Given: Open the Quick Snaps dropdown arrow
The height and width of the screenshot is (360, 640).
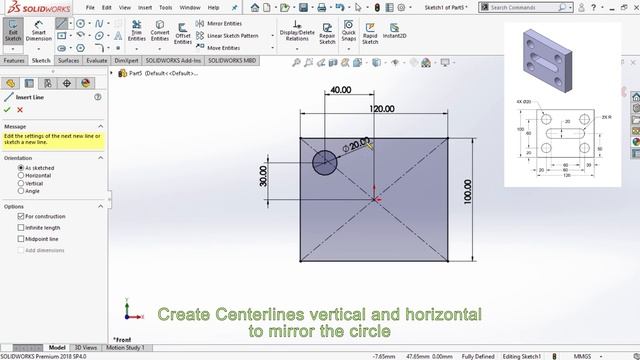Looking at the screenshot, I should [x=349, y=49].
